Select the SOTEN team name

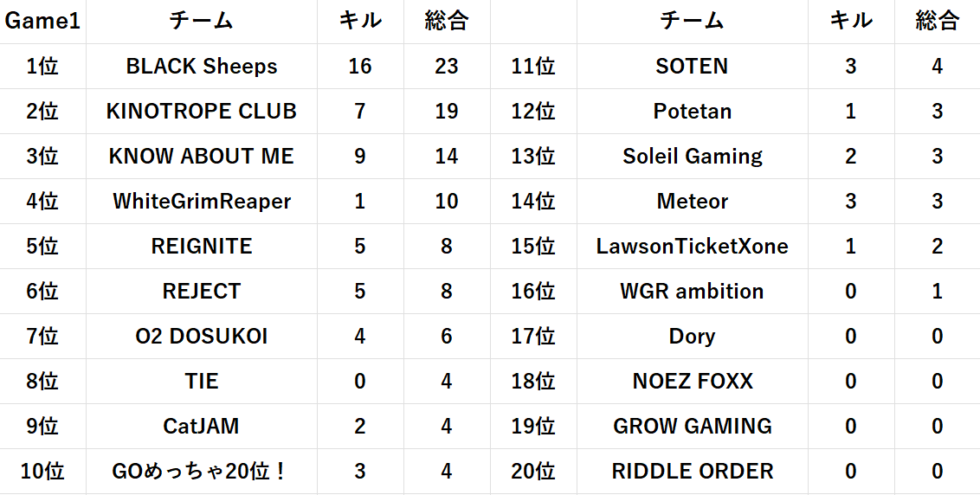click(x=692, y=67)
